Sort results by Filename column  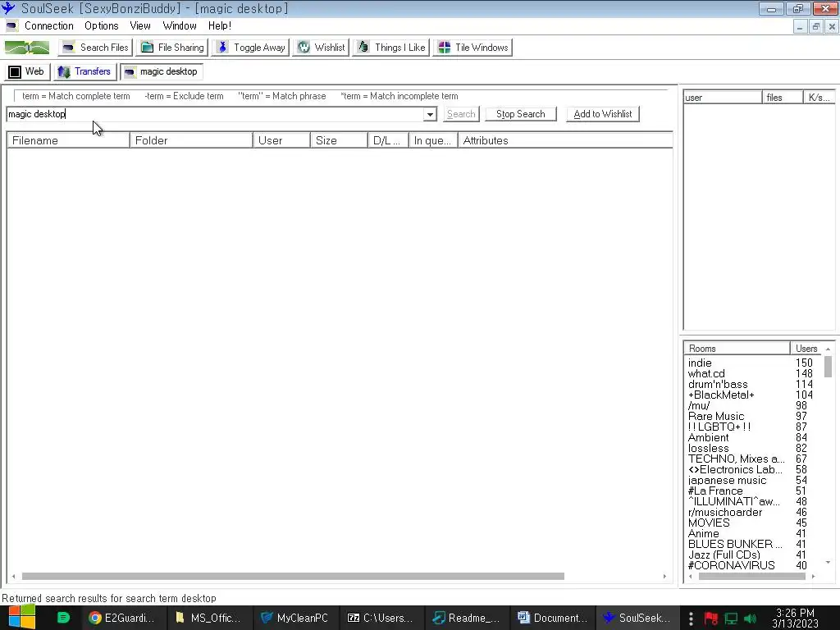68,140
